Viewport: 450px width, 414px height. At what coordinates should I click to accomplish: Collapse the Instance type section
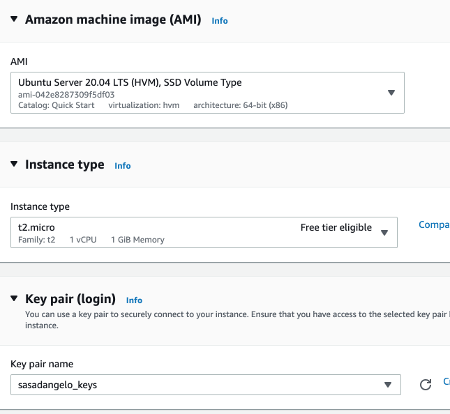click(x=14, y=164)
